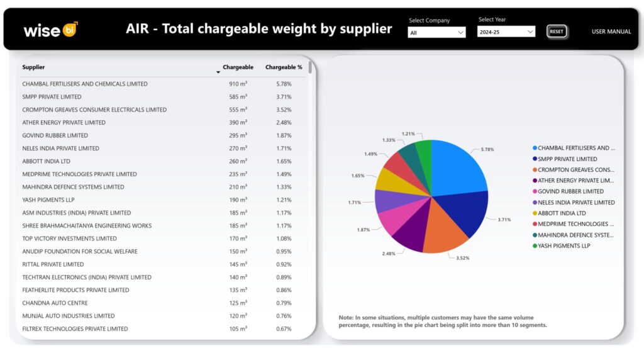The width and height of the screenshot is (644, 348).
Task: Click the teal Mahindra Defence legend marker
Action: pyautogui.click(x=535, y=235)
